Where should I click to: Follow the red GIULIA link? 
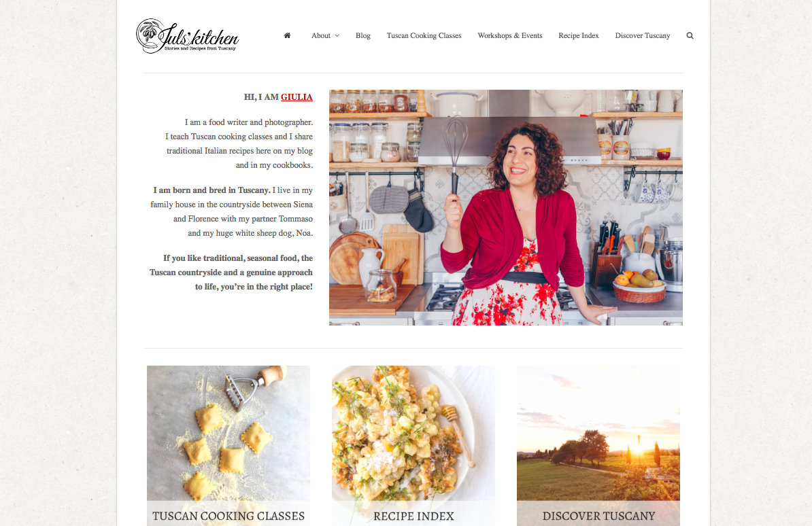(297, 97)
